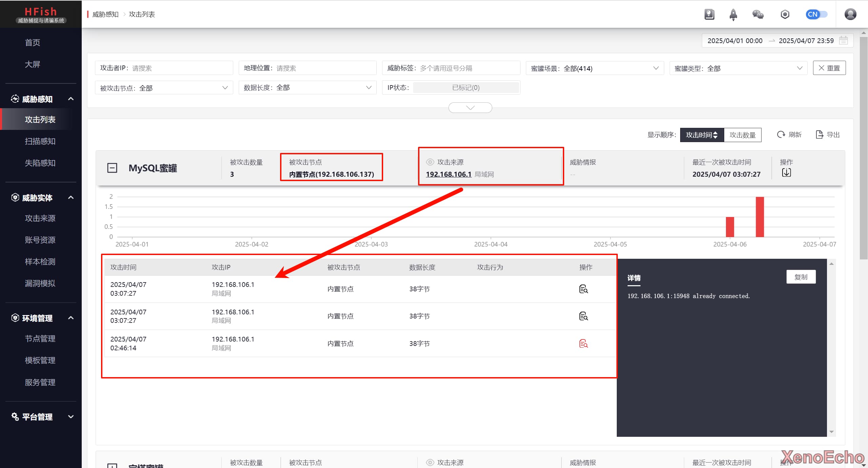Open 扫描感知 in sidebar
Screen dimensions: 868x468
point(40,141)
